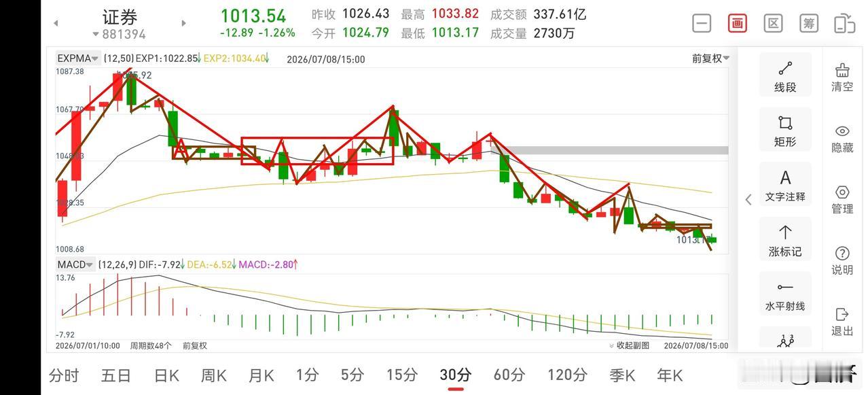
Task: Switch to the 5分 period tab
Action: click(x=352, y=375)
